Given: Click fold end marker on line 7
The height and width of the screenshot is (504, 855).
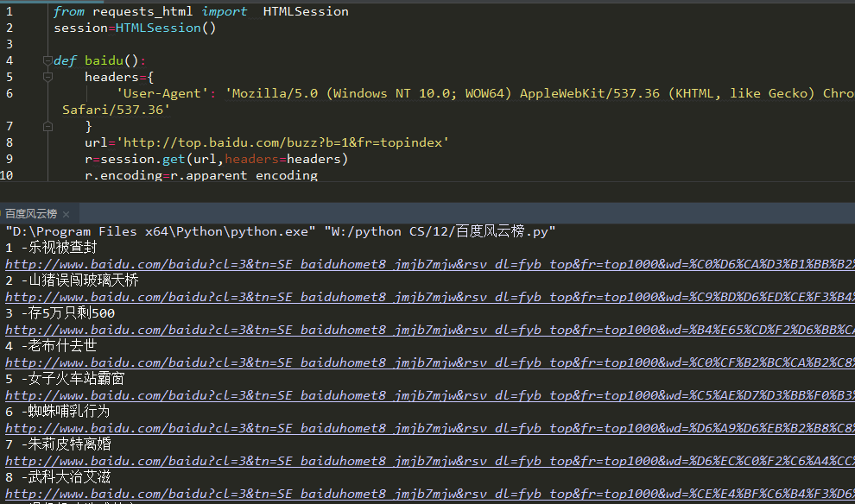Looking at the screenshot, I should point(46,126).
